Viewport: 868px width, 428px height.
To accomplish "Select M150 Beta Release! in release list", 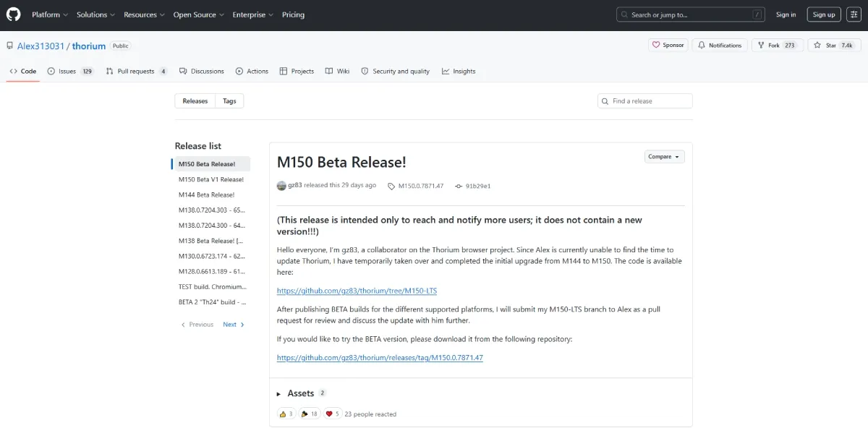I will tap(211, 164).
